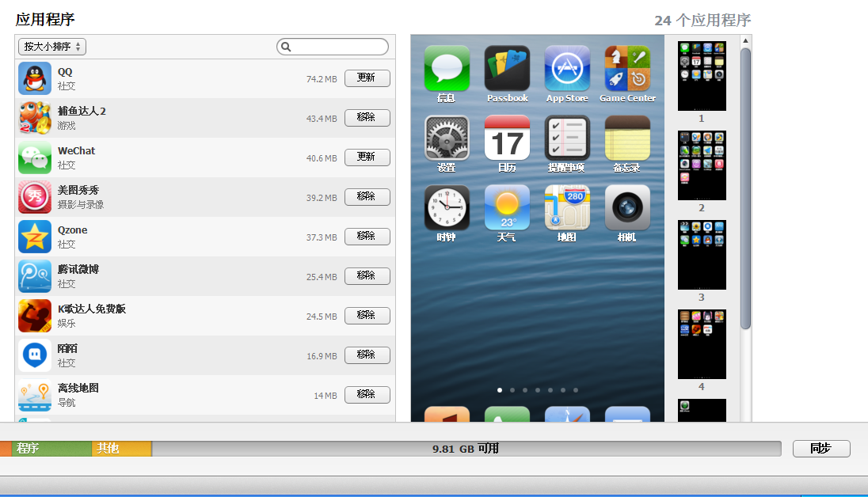This screenshot has height=497, width=868.
Task: Remove 腾讯微博 using 移除 button
Action: (367, 275)
